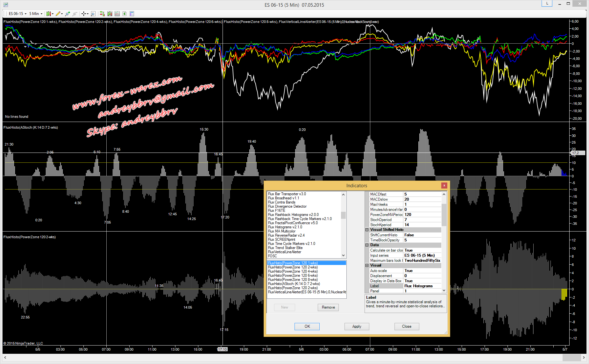Click the chart's horizontal scrollbar track
The width and height of the screenshot is (589, 364).
[x=287, y=358]
